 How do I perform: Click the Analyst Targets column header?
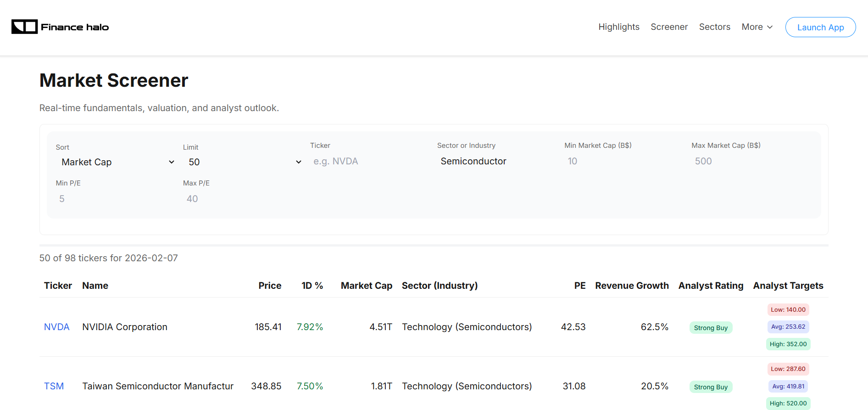(x=788, y=286)
